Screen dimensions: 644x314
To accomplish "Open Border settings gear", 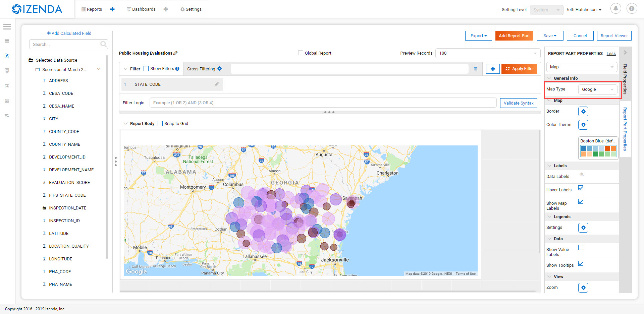I will 583,111.
